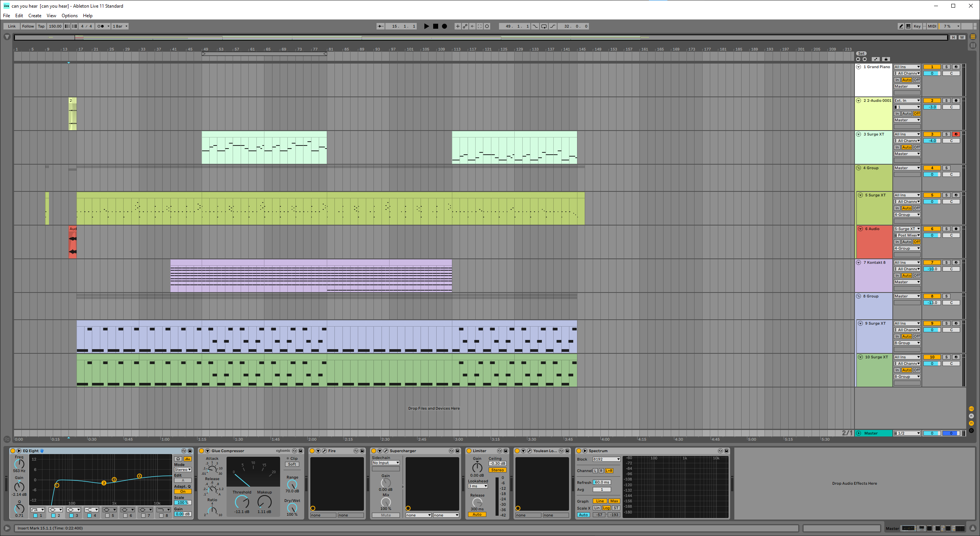Click the Session Record circle button
The width and height of the screenshot is (980, 536).
[487, 26]
